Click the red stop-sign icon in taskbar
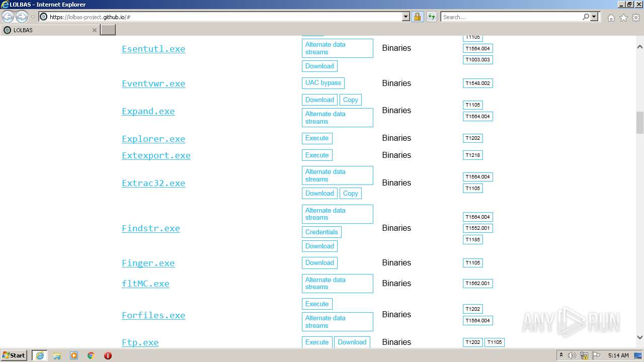The height and width of the screenshot is (362, 644). click(x=108, y=355)
